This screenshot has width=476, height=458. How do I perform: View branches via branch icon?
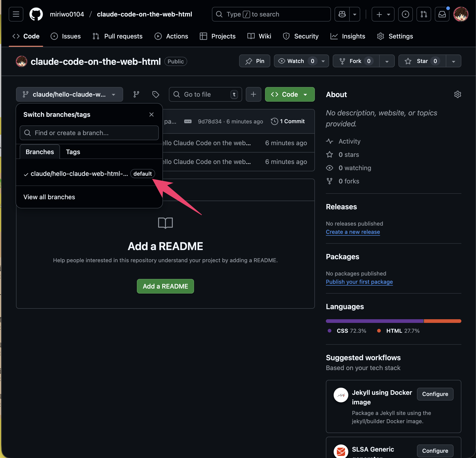coord(136,95)
